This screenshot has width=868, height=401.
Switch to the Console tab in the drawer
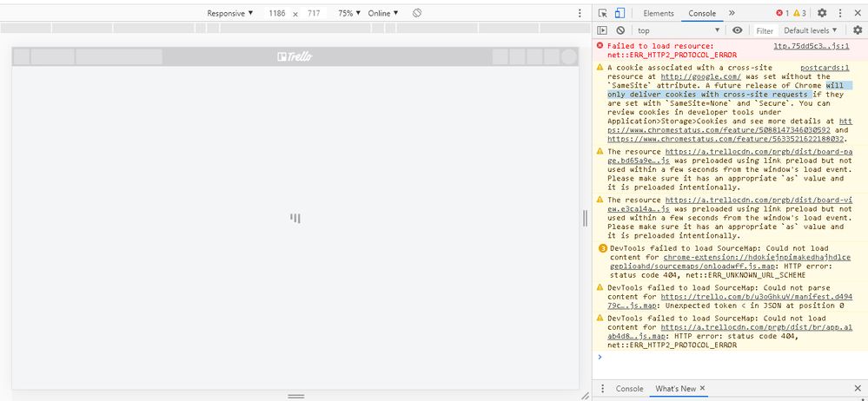[x=629, y=388]
